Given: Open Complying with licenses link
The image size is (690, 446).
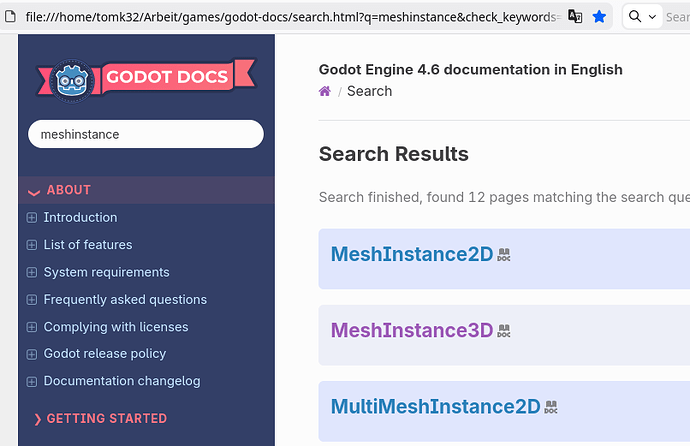Looking at the screenshot, I should point(116,327).
